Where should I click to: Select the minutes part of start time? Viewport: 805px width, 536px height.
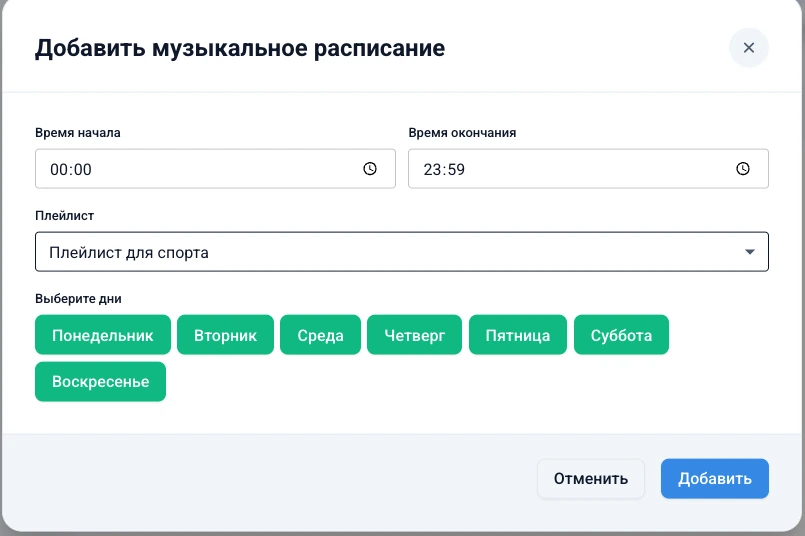(81, 170)
